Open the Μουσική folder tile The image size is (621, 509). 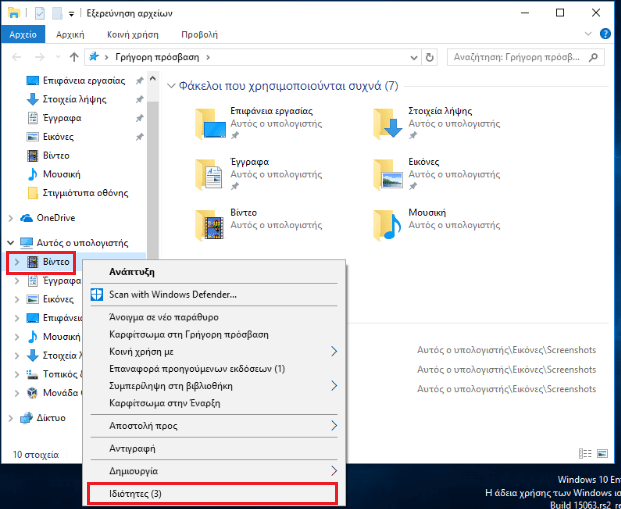[437, 225]
